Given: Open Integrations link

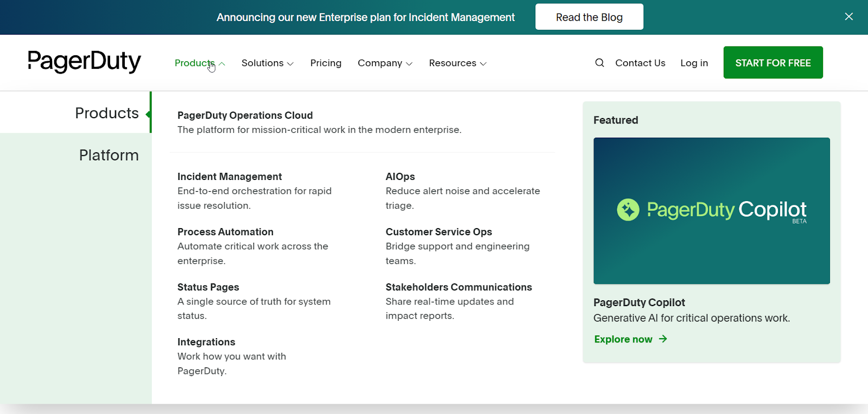Looking at the screenshot, I should pos(206,342).
